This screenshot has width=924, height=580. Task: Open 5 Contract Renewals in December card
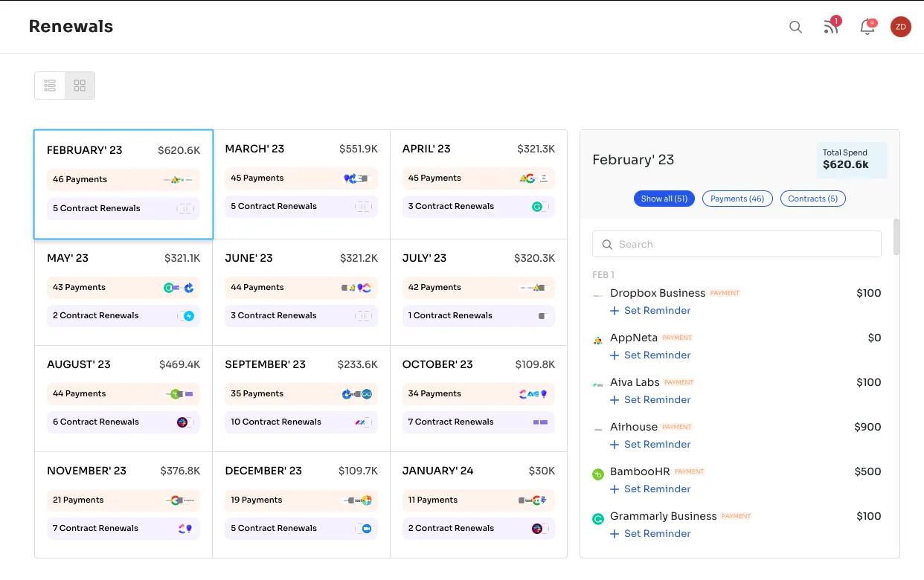[301, 528]
